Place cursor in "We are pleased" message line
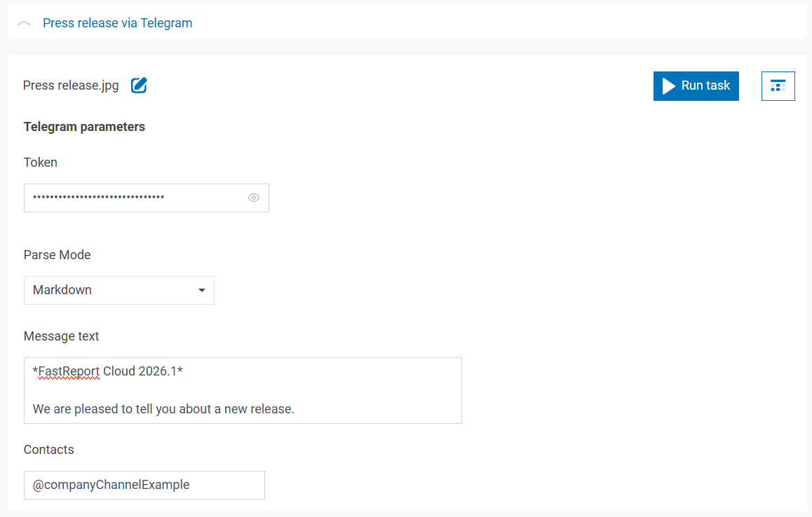 pyautogui.click(x=163, y=409)
